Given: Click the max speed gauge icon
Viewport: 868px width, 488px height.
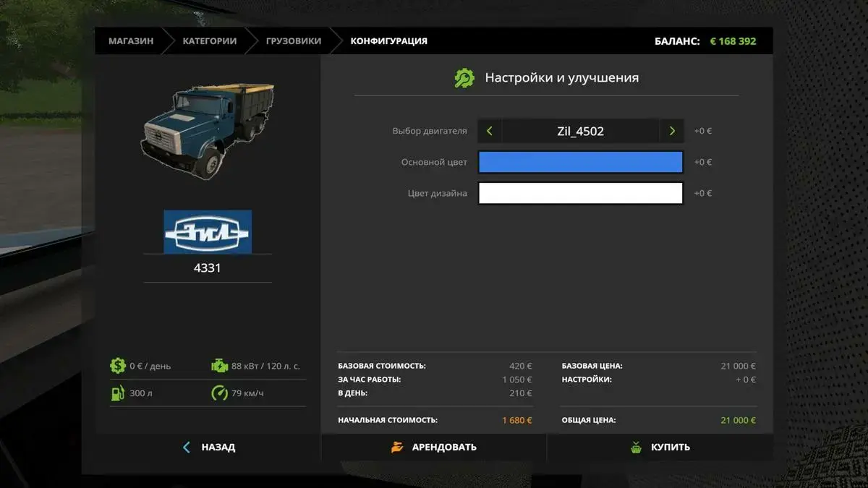Looking at the screenshot, I should click(219, 394).
